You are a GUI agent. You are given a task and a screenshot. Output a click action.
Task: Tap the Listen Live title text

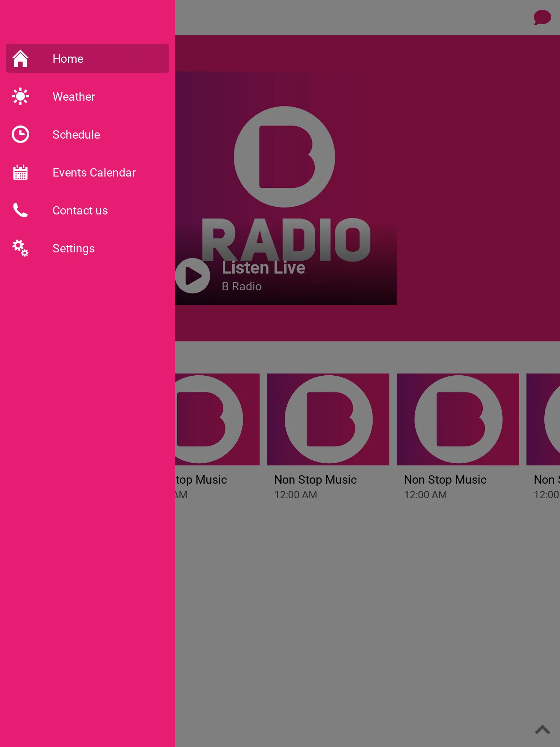(x=264, y=268)
